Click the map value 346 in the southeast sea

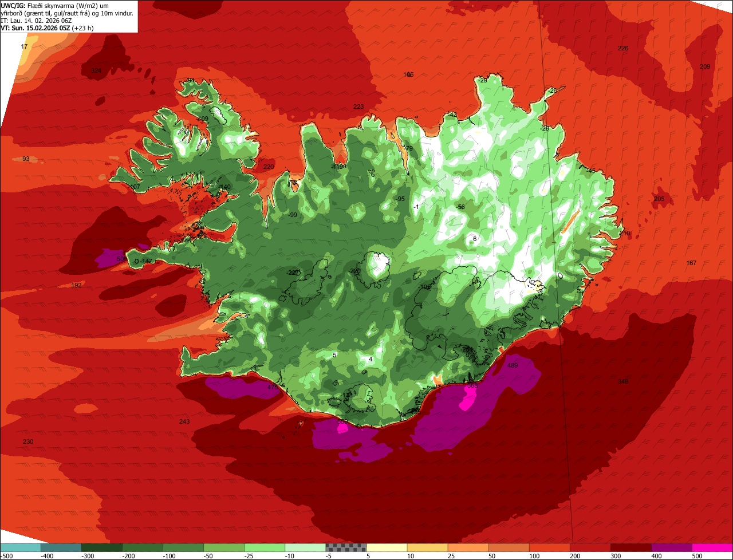(623, 382)
